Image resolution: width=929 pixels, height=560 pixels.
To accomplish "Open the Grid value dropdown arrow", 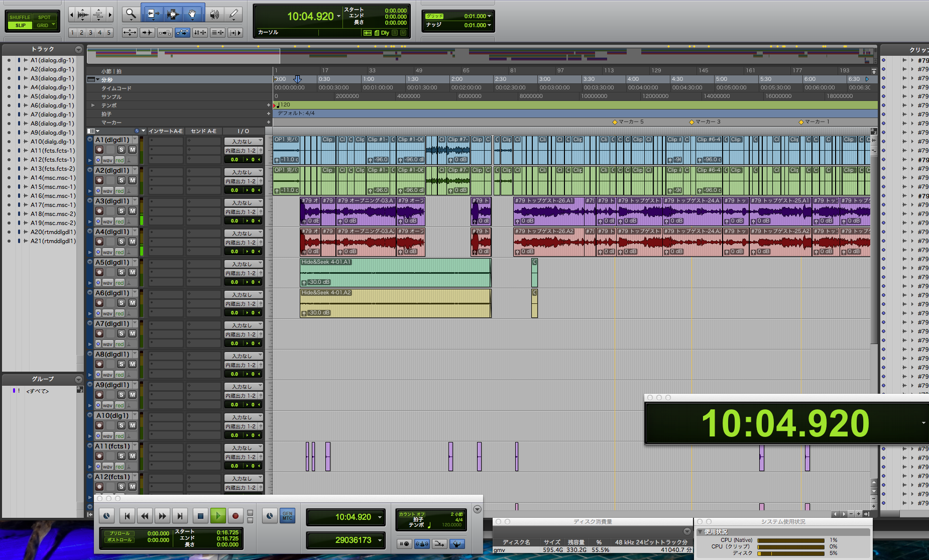I will click(490, 16).
